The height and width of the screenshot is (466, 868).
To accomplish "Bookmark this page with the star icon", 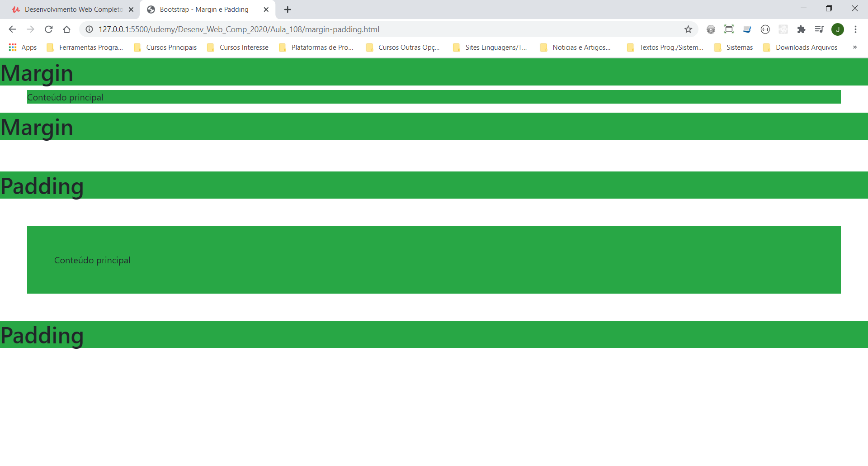I will (688, 29).
